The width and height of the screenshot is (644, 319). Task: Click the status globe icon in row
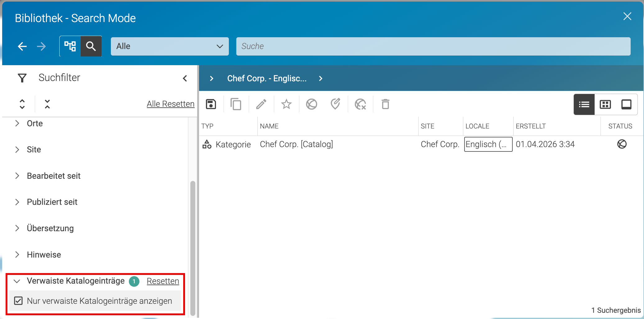622,144
